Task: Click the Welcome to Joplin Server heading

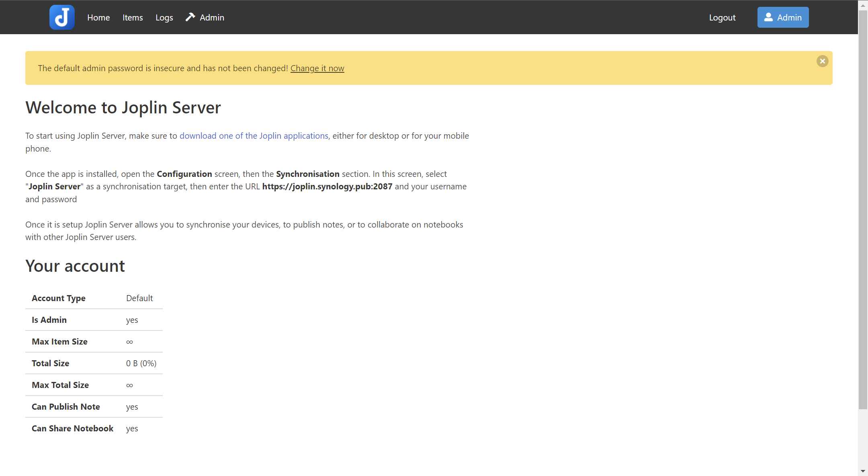Action: (123, 108)
